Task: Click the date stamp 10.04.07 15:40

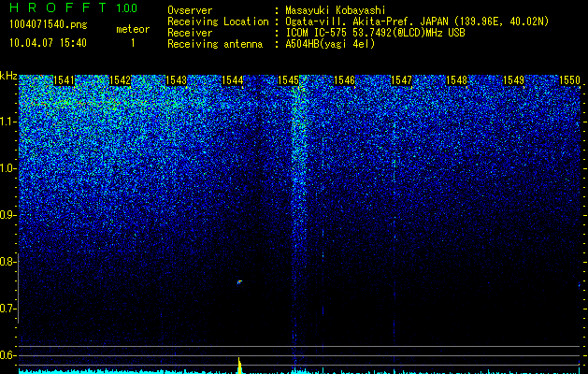Action: tap(48, 43)
